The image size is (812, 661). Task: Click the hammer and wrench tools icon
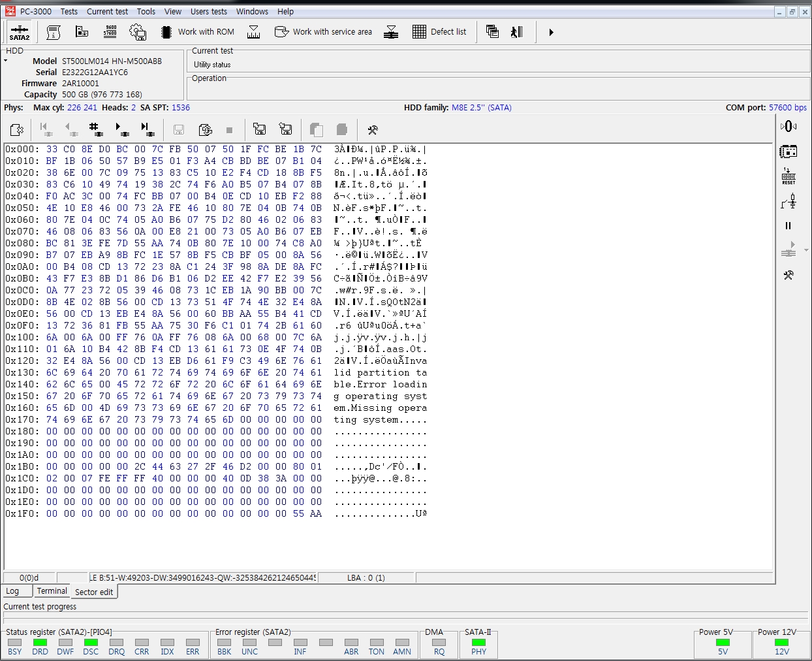(x=373, y=129)
